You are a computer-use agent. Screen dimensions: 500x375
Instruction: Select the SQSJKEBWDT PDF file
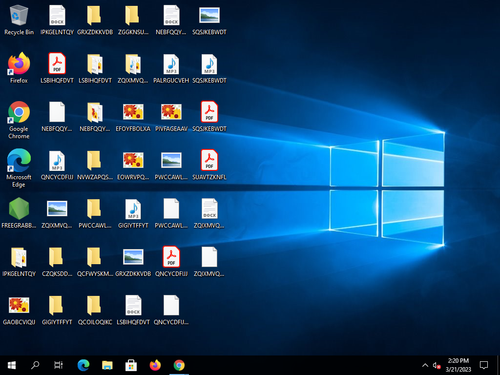pyautogui.click(x=209, y=116)
